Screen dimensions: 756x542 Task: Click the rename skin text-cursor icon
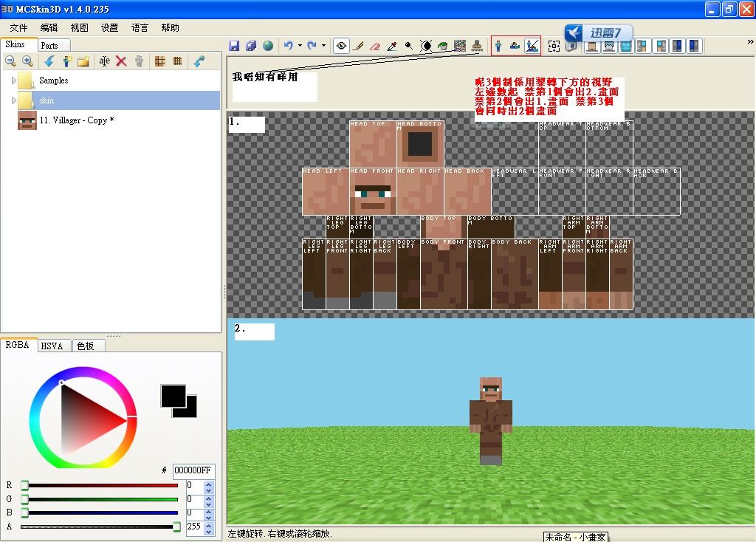(104, 61)
